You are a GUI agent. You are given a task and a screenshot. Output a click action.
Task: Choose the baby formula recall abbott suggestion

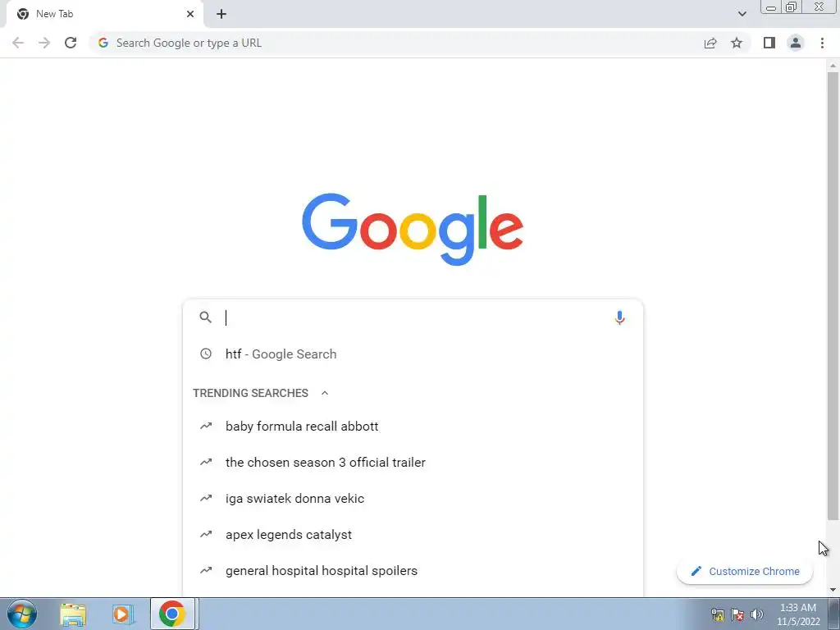[x=413, y=427]
